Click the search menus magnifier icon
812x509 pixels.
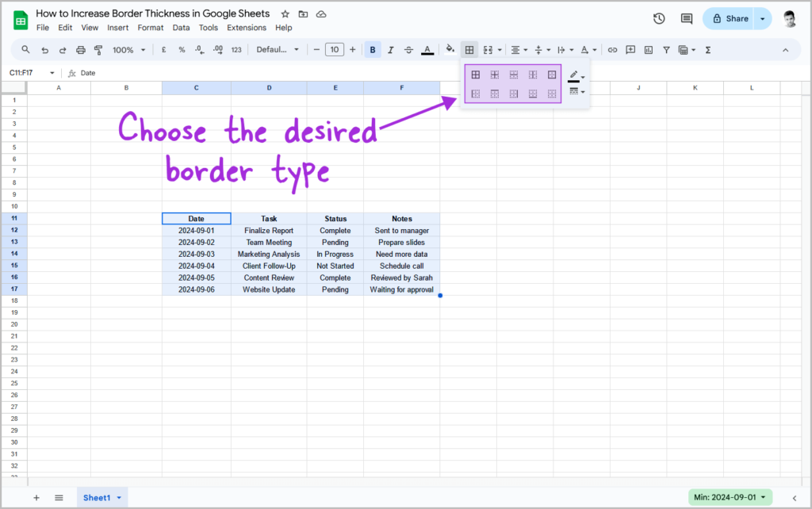point(25,50)
